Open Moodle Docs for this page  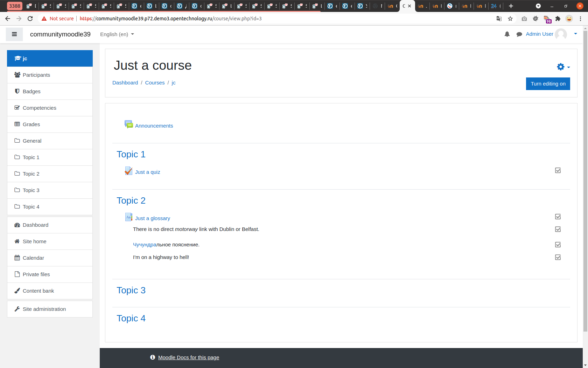click(x=189, y=357)
